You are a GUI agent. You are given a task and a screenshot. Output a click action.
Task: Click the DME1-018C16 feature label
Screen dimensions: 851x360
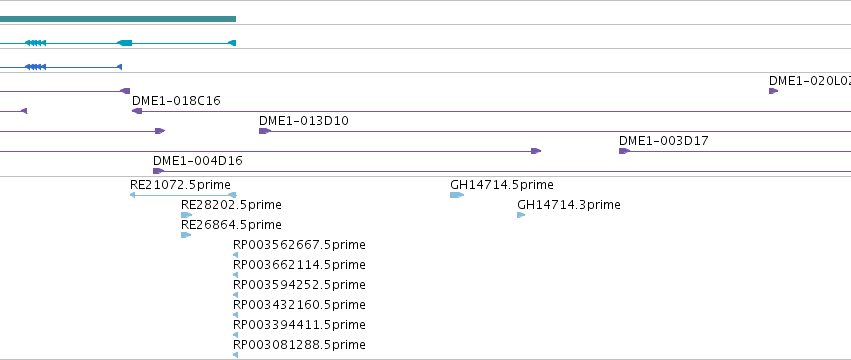[x=176, y=100]
